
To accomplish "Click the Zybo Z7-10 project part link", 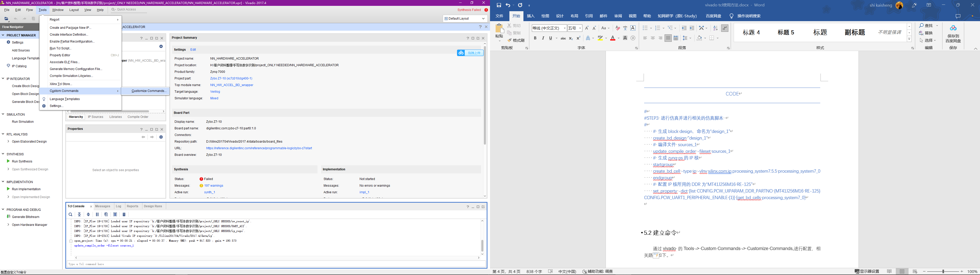I will click(x=231, y=79).
